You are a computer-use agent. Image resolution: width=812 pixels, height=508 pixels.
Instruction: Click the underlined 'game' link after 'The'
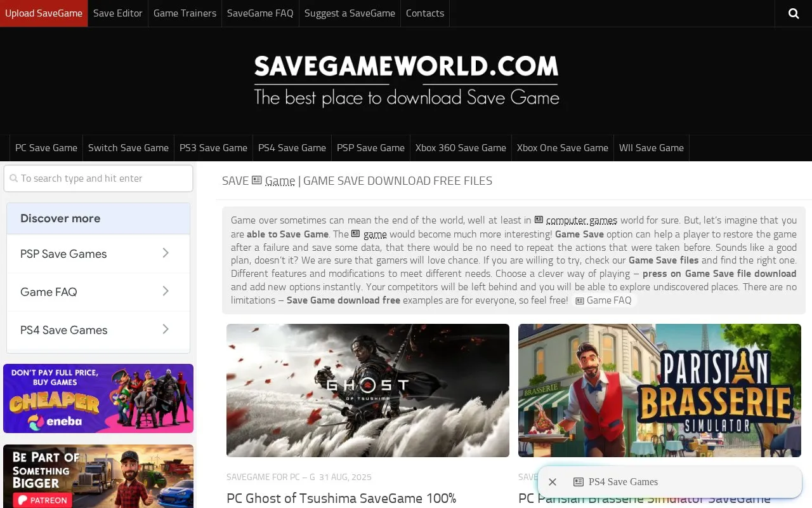pyautogui.click(x=369, y=234)
